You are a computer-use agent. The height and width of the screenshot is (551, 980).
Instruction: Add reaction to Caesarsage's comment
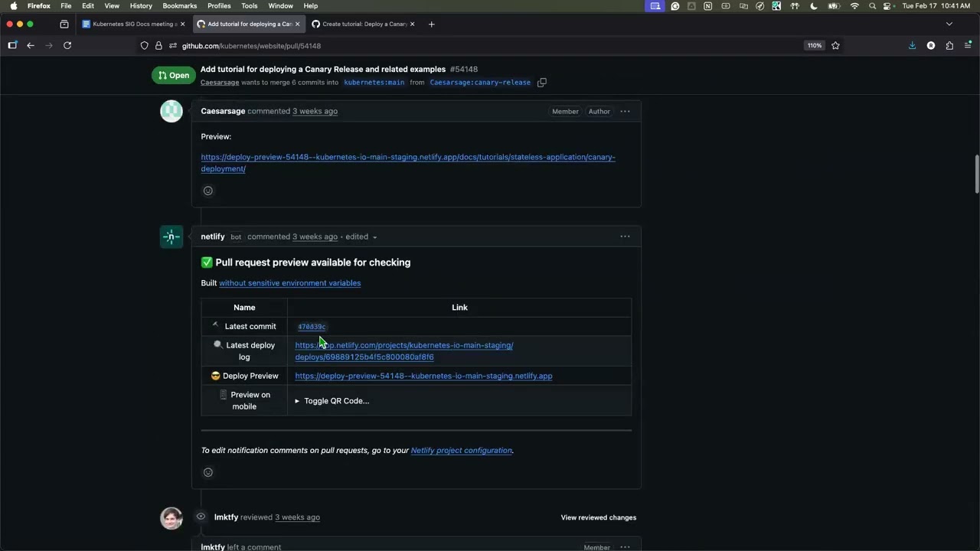[207, 191]
